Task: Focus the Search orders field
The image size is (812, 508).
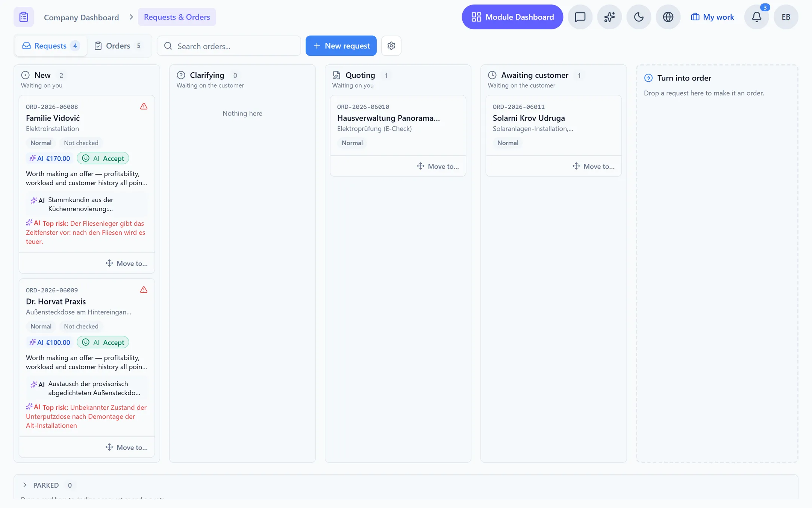Action: (x=229, y=46)
